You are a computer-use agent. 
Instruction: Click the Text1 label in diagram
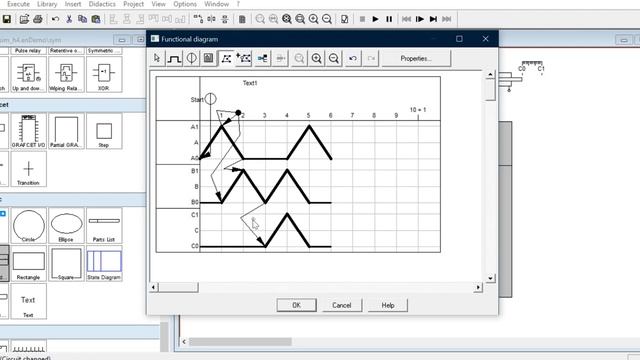click(x=250, y=83)
